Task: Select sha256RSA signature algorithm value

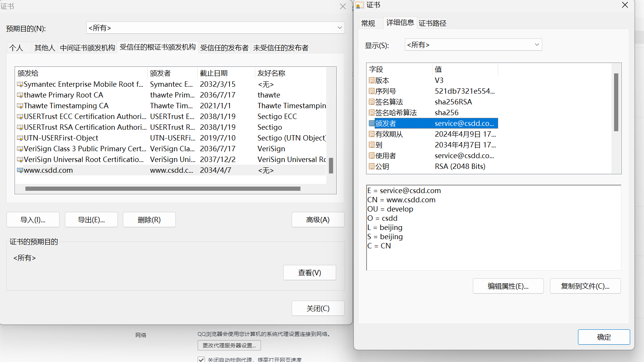Action: pos(453,102)
